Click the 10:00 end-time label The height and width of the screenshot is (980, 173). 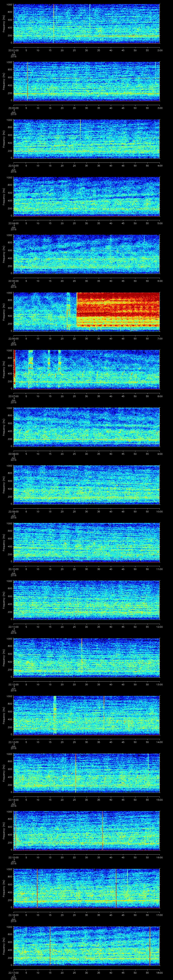tap(159, 511)
